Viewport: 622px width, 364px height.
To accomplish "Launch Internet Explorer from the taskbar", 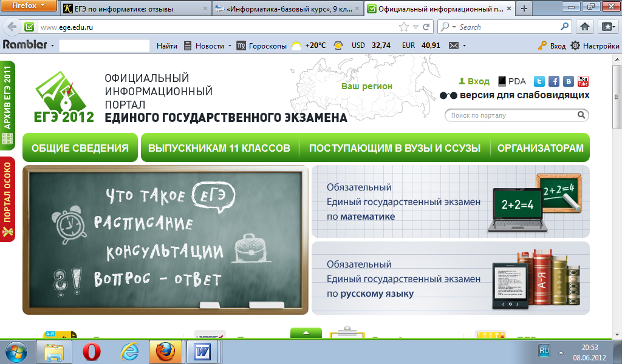I will 129,352.
